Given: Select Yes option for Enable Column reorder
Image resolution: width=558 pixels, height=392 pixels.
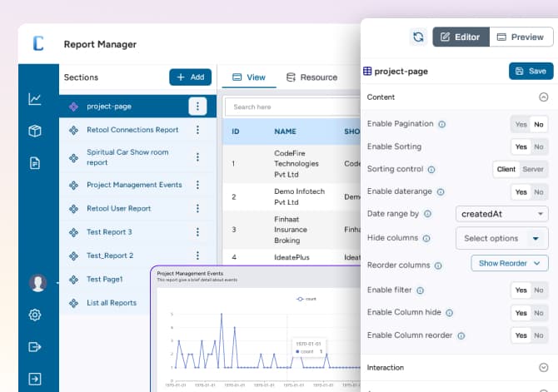Looking at the screenshot, I should tap(521, 335).
